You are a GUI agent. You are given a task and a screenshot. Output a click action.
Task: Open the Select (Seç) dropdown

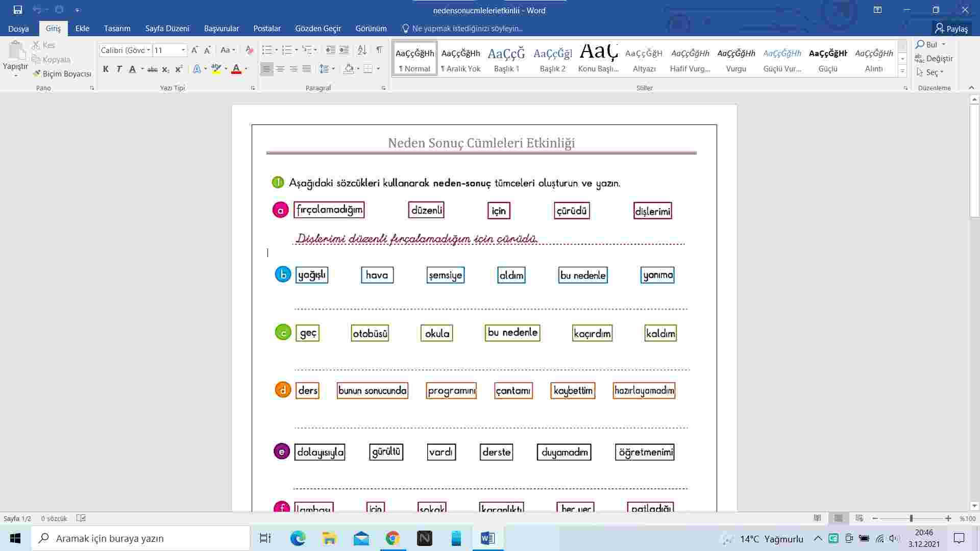click(x=931, y=72)
